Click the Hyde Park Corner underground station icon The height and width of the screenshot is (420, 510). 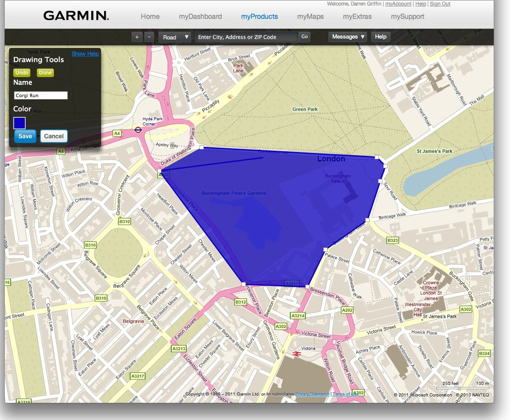click(x=138, y=130)
